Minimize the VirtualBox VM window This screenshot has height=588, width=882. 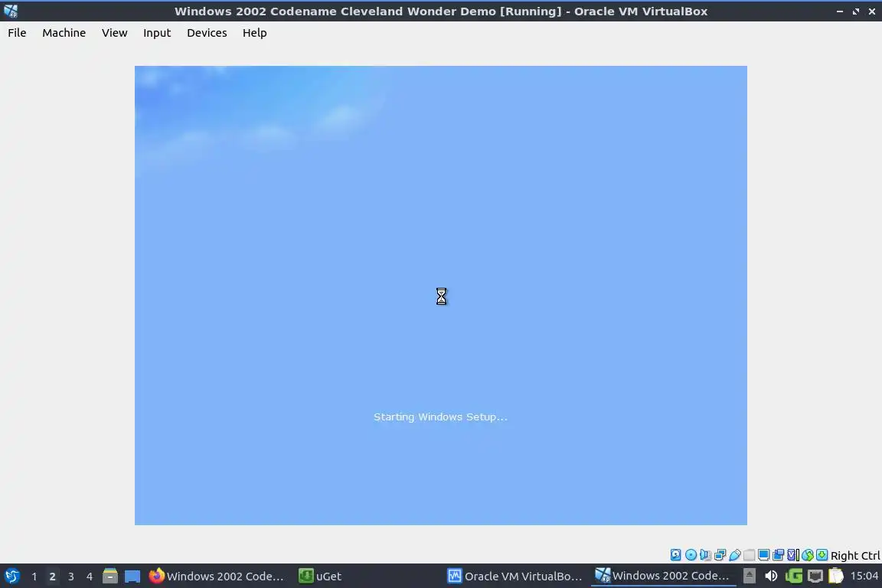click(x=840, y=11)
